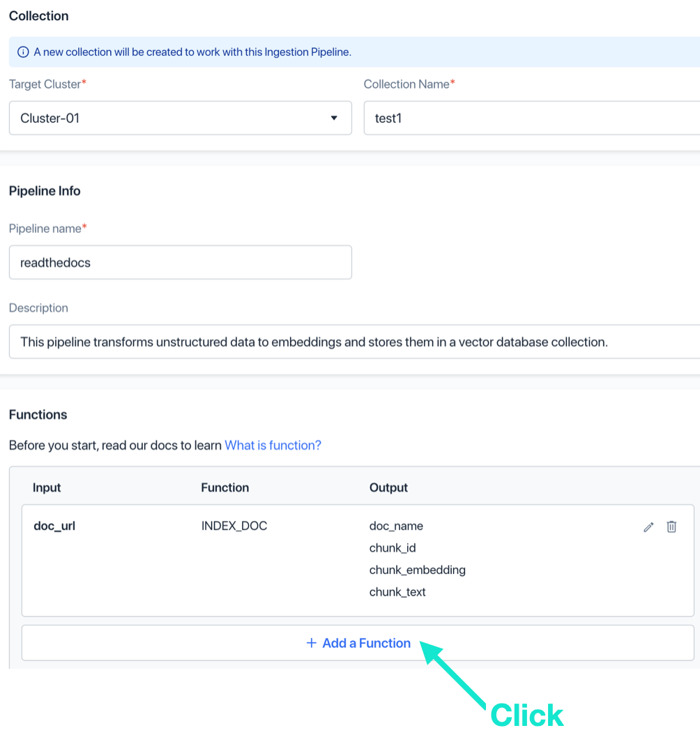This screenshot has height=735, width=700.
Task: Select the Input column header
Action: [x=46, y=487]
